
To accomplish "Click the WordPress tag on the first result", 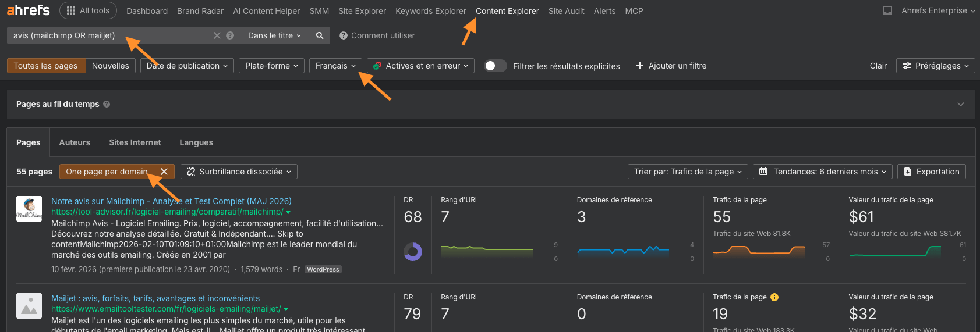I will tap(323, 269).
